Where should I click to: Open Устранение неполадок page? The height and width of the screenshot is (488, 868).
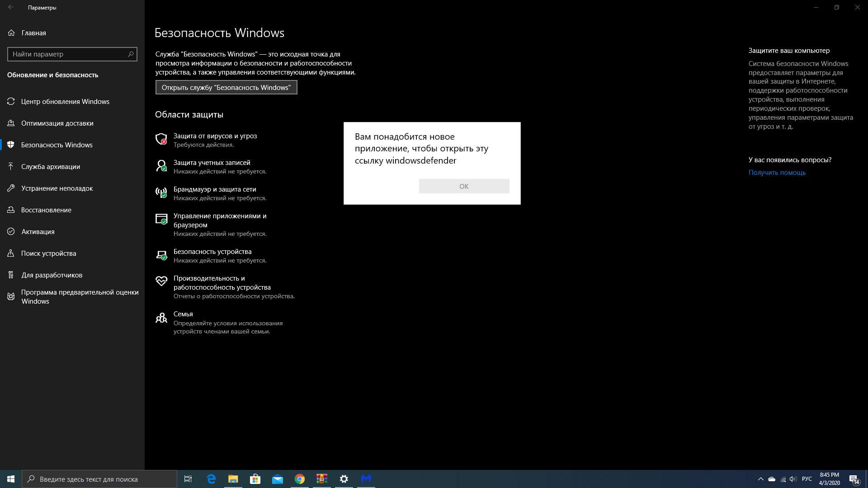click(x=72, y=188)
